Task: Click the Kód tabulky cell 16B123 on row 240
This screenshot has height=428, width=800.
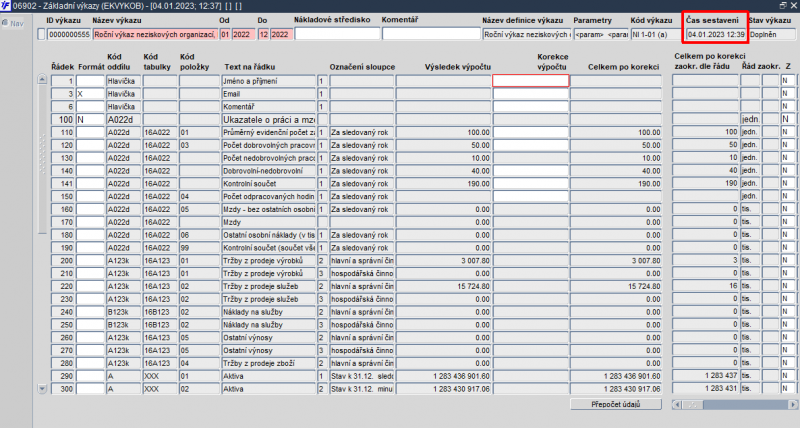Action: point(160,312)
